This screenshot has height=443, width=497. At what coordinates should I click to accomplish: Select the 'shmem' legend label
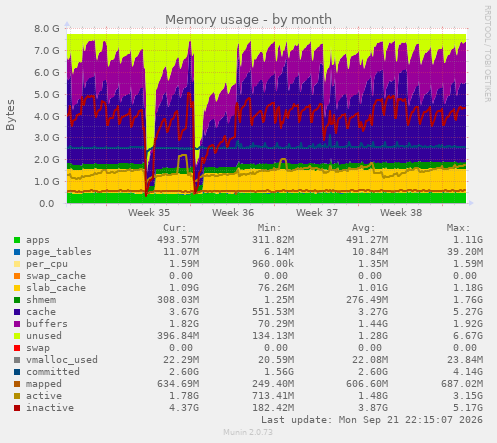tap(41, 300)
